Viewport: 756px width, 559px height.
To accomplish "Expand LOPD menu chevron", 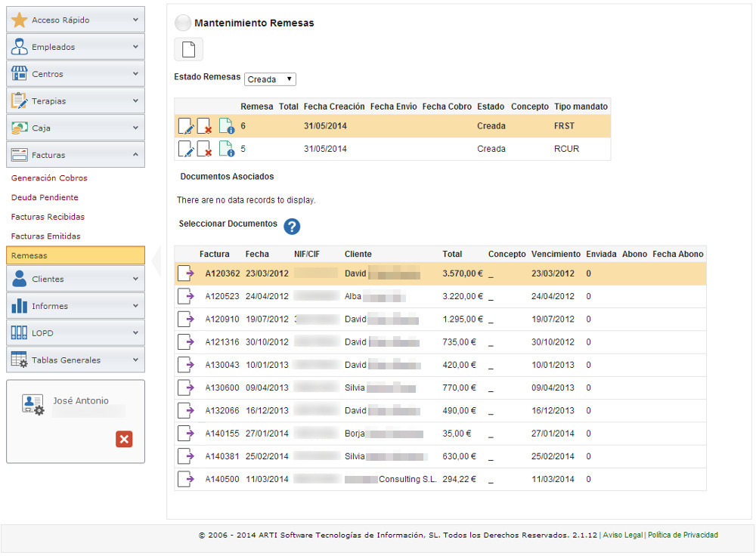I will click(135, 332).
